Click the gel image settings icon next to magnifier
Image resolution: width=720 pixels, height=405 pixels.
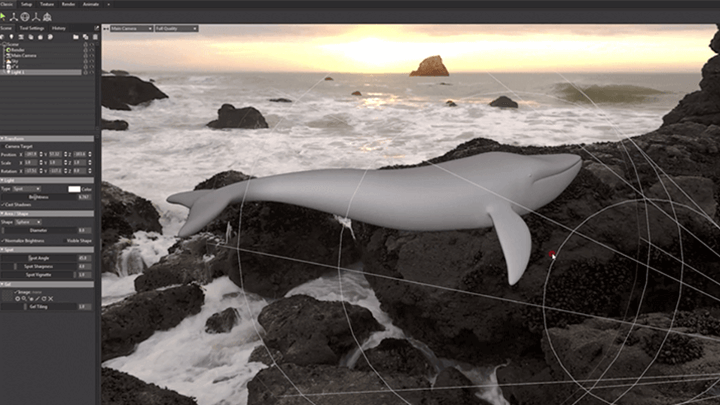coord(31,298)
